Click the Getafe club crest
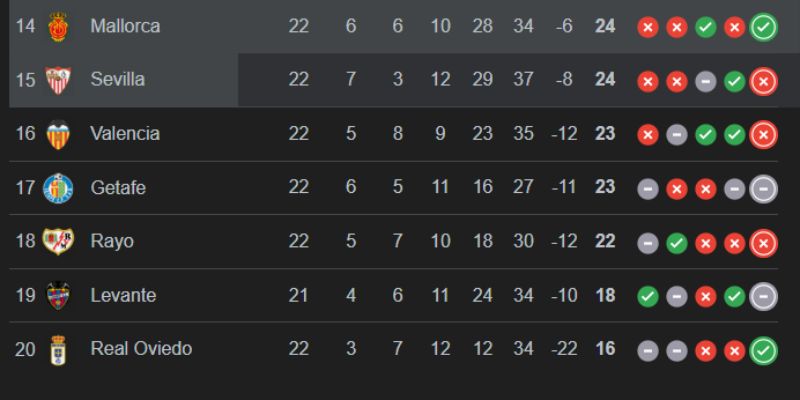Viewport: 800px width, 400px height. pos(57,188)
